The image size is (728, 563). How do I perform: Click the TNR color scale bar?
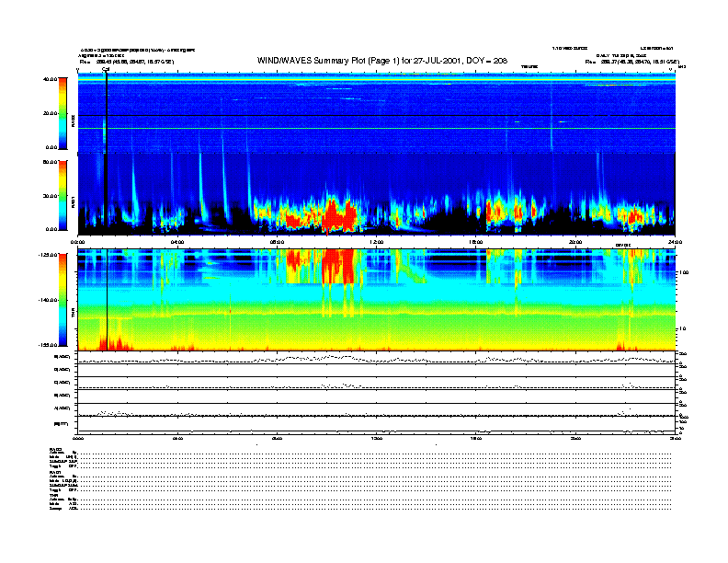coord(63,300)
